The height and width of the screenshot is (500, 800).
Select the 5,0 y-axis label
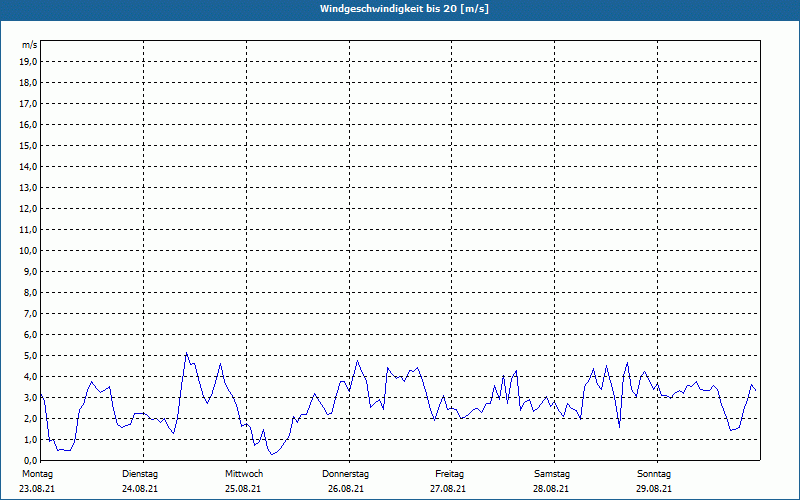coord(31,356)
